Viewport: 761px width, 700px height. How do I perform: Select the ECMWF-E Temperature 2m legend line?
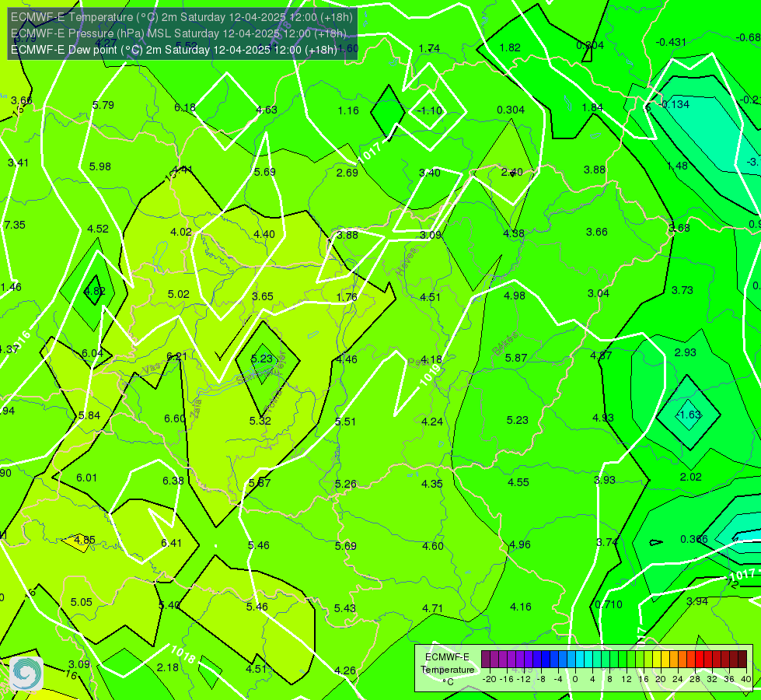tap(182, 17)
